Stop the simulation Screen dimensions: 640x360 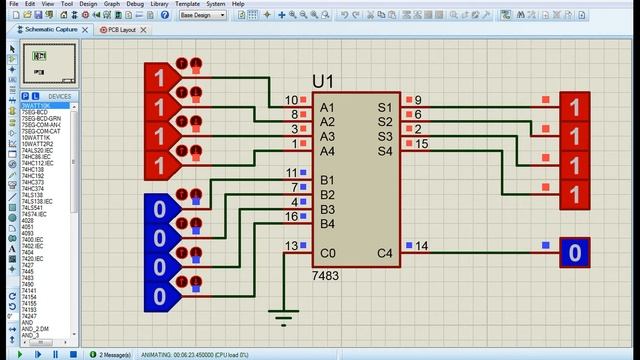point(73,354)
